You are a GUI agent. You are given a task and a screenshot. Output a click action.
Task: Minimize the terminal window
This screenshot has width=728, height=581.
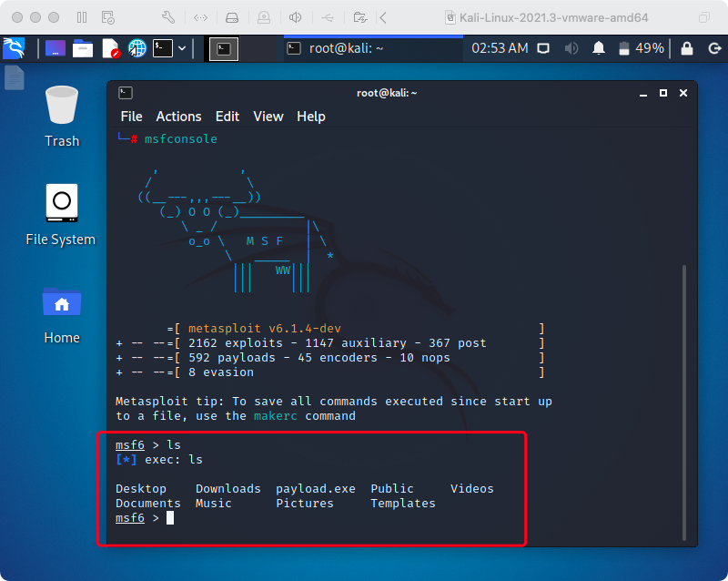(x=643, y=93)
